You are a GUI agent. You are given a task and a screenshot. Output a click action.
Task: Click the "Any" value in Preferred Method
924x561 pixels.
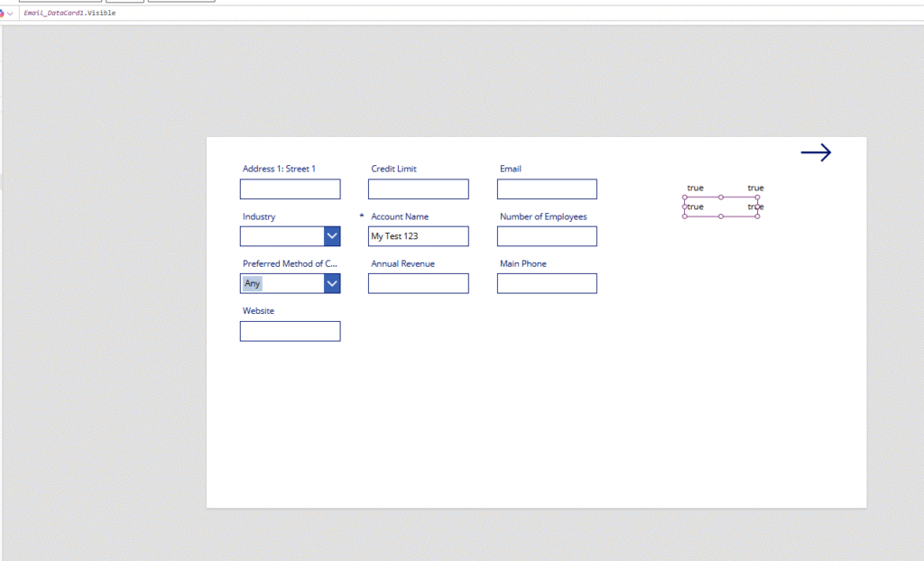coord(253,283)
